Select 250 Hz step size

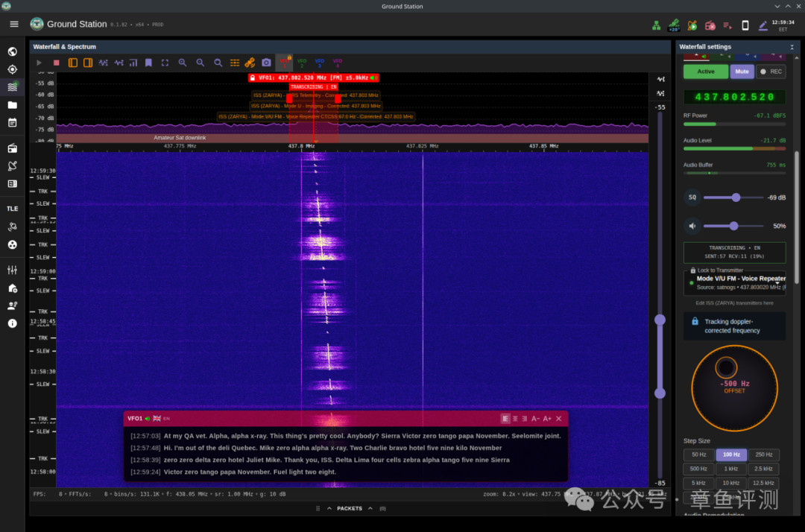[x=764, y=455]
